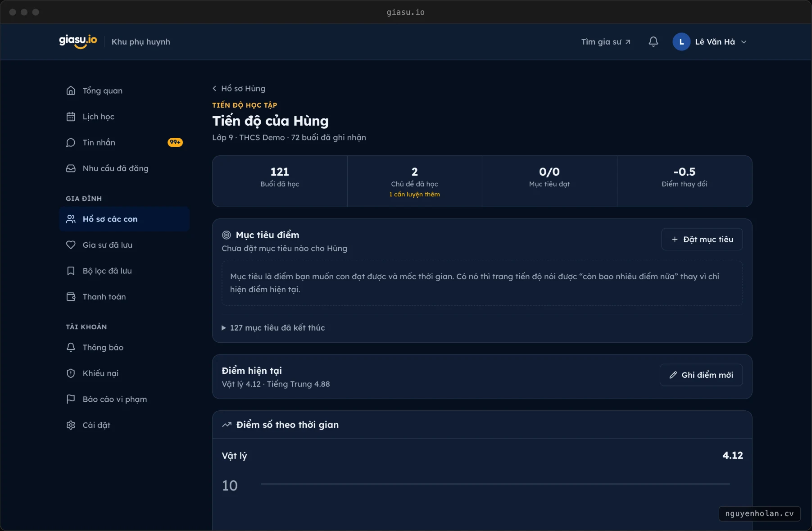This screenshot has height=531, width=812.
Task: Go to Lịch học menu item
Action: tap(124, 117)
